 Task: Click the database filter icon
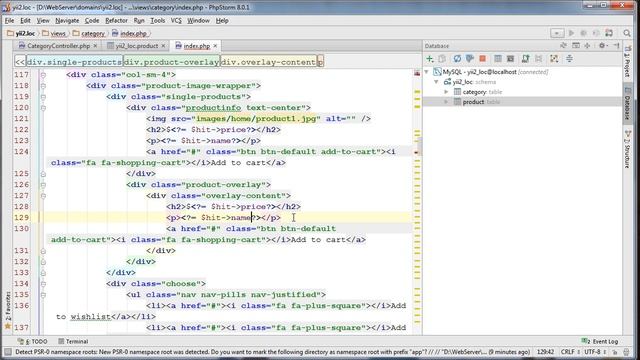click(x=470, y=59)
